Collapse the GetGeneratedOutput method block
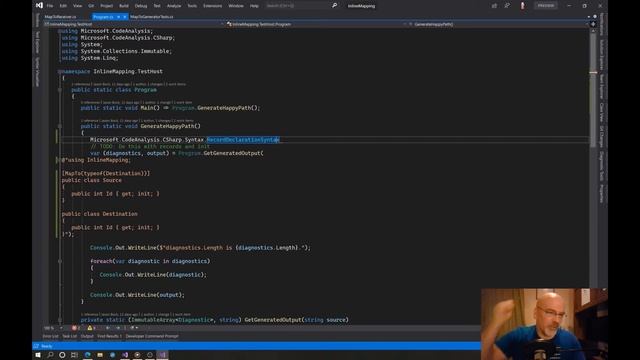 (x=60, y=320)
